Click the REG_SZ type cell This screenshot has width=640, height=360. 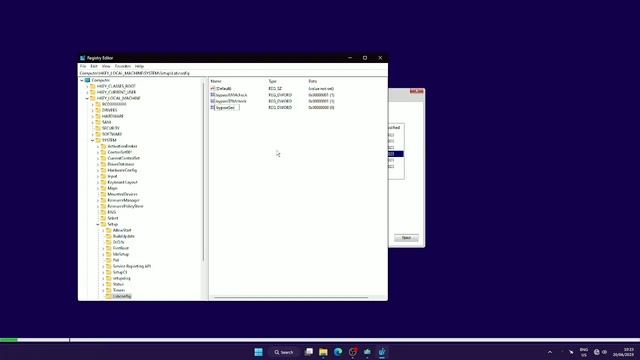(275, 89)
